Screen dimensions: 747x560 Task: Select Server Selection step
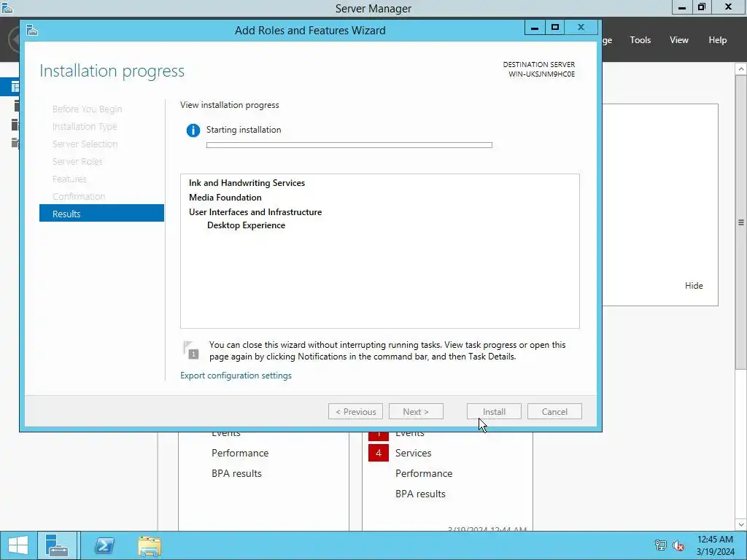[85, 144]
